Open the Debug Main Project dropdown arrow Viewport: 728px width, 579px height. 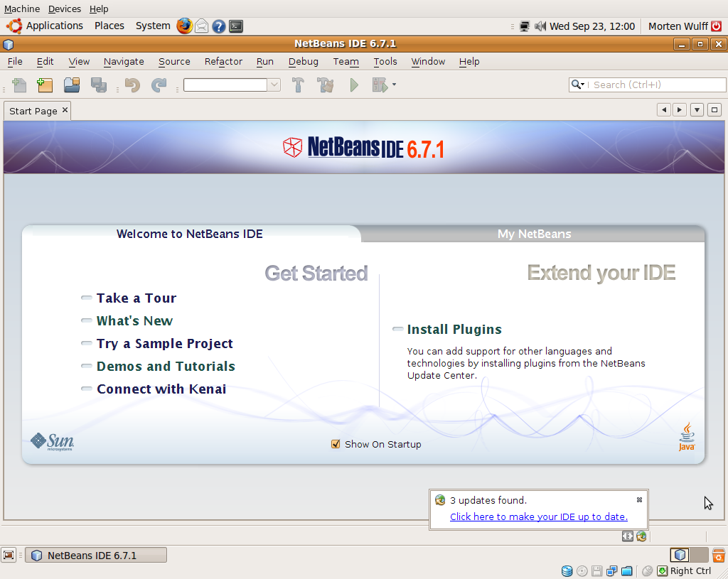(x=394, y=85)
